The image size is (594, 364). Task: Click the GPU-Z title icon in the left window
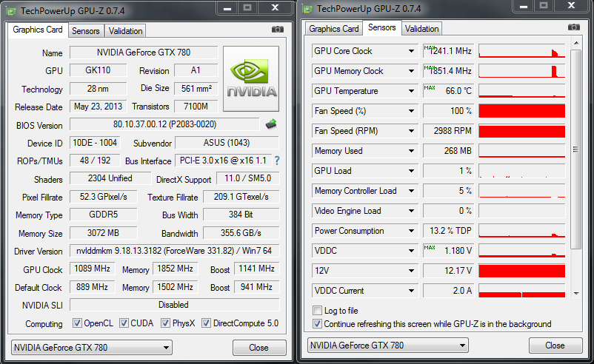coord(12,11)
